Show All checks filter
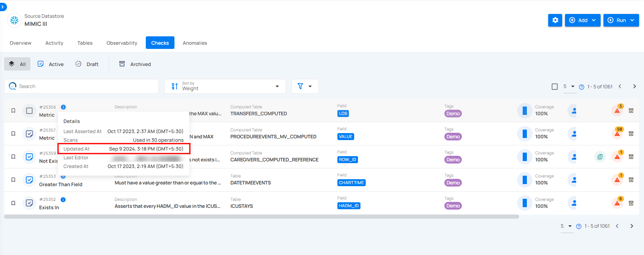 (x=17, y=64)
